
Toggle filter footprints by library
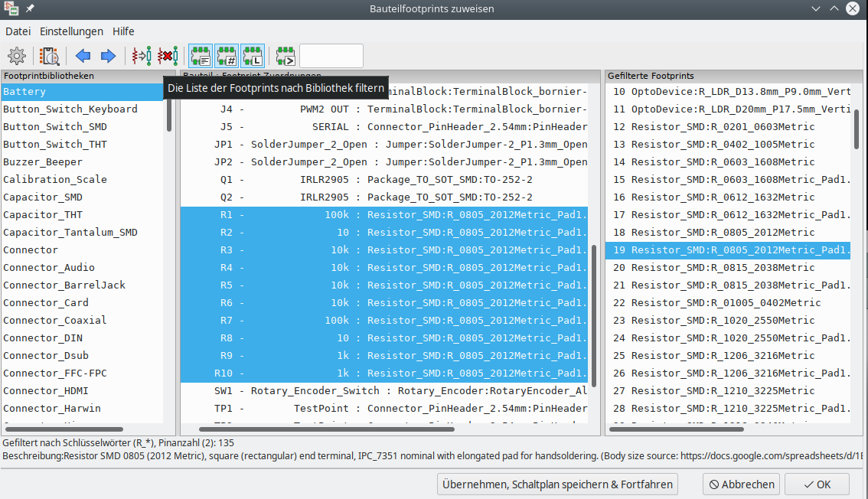(x=253, y=56)
